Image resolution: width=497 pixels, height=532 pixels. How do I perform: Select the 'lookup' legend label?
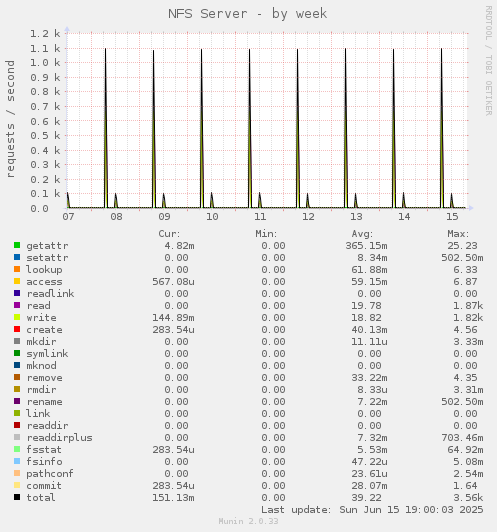(44, 270)
